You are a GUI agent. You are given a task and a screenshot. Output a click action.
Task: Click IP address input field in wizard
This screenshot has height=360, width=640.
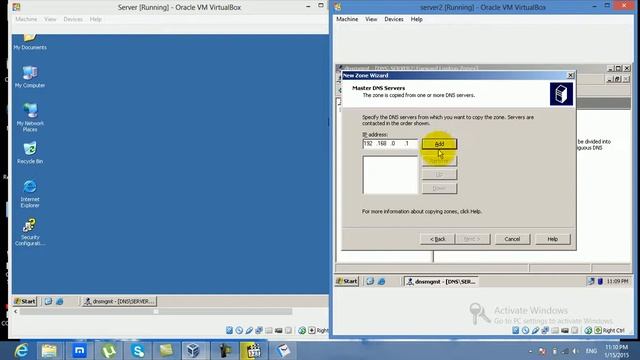click(390, 144)
